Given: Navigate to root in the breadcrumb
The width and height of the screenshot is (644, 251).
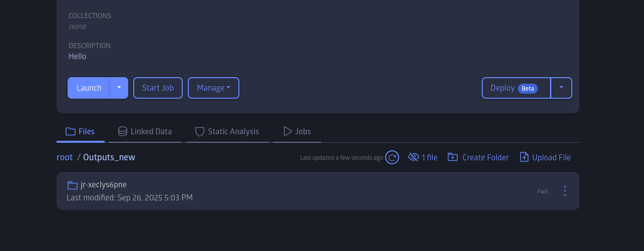Looking at the screenshot, I should tap(65, 157).
